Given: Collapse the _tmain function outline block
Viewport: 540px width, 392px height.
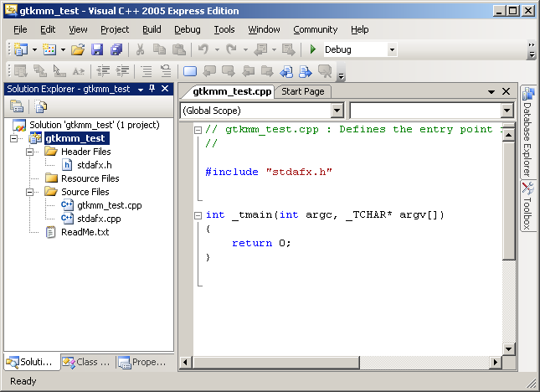Looking at the screenshot, I should [198, 215].
